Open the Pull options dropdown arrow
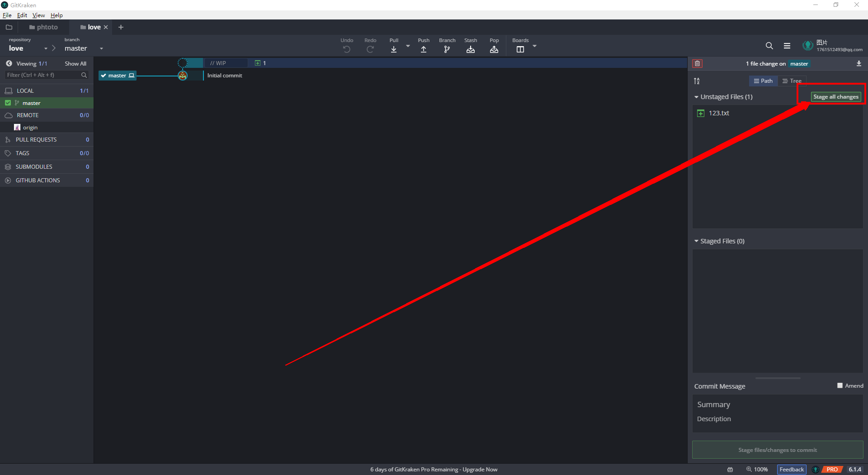This screenshot has width=868, height=475. (x=408, y=46)
